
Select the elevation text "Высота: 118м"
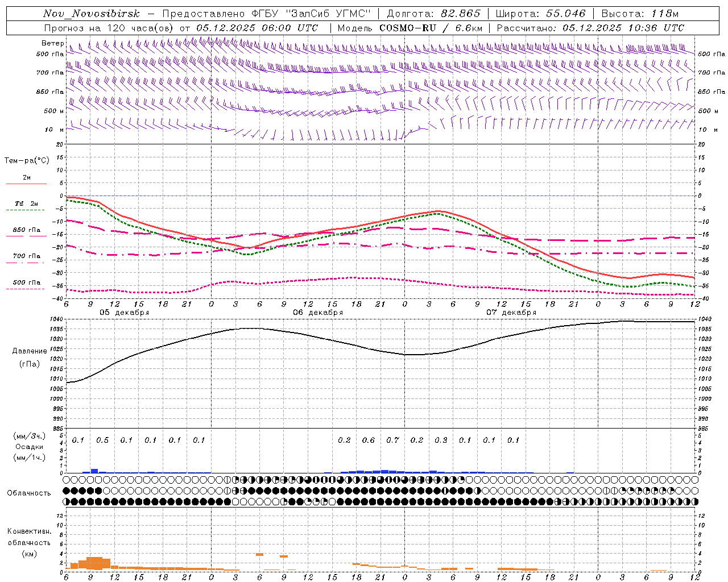point(640,14)
